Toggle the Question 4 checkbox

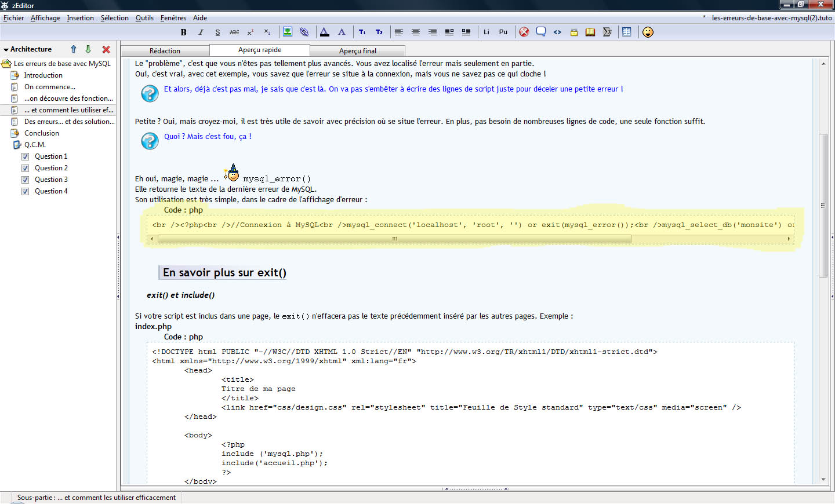click(25, 191)
